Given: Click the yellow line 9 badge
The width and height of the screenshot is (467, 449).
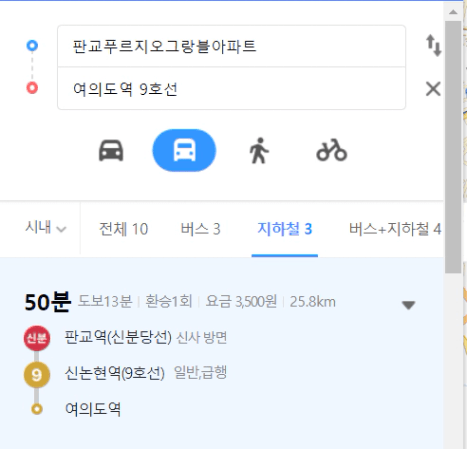Looking at the screenshot, I should click(37, 375).
